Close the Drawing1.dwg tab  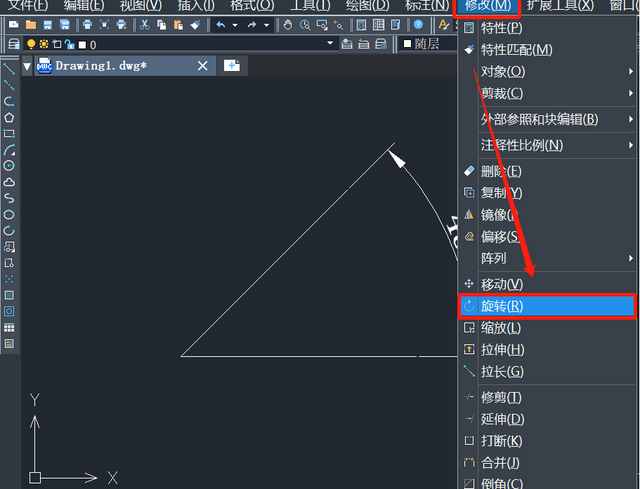click(x=202, y=66)
